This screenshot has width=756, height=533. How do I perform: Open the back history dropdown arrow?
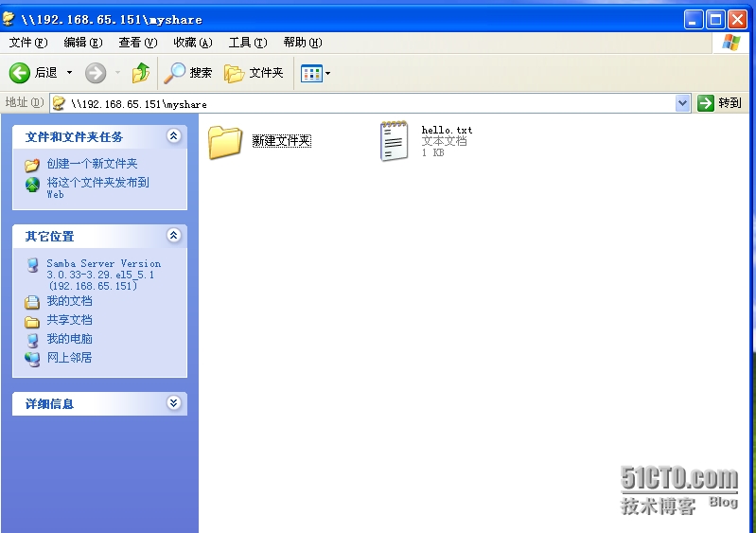pyautogui.click(x=69, y=73)
